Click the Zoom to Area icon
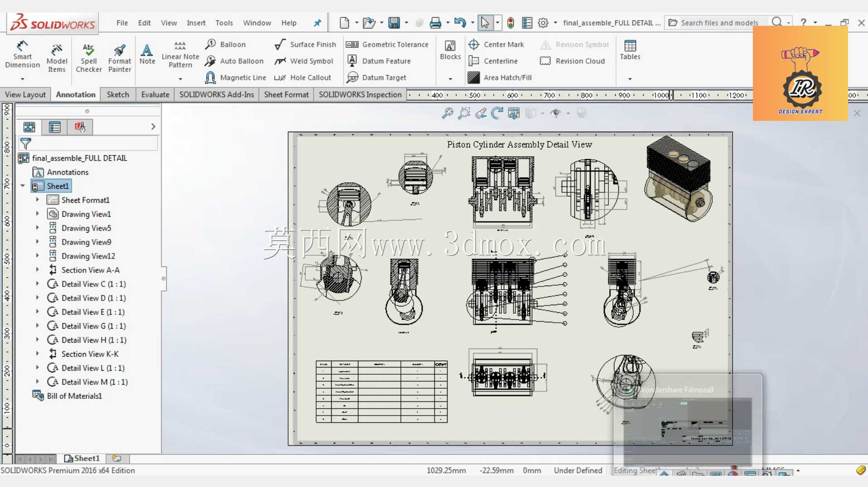 coord(464,113)
